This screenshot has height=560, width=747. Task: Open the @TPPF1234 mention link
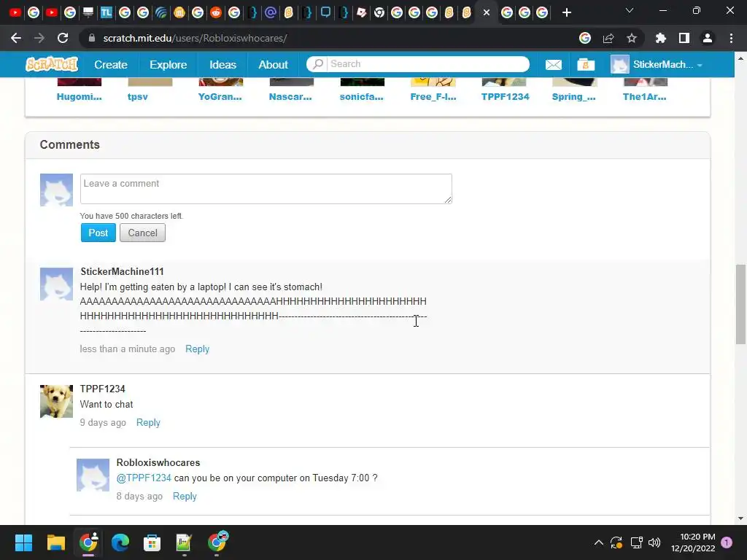(144, 478)
